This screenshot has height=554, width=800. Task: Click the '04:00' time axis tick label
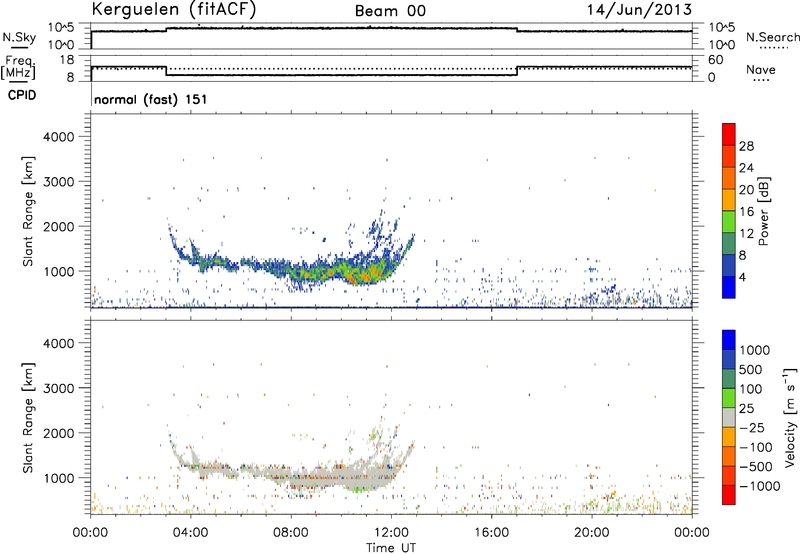190,533
